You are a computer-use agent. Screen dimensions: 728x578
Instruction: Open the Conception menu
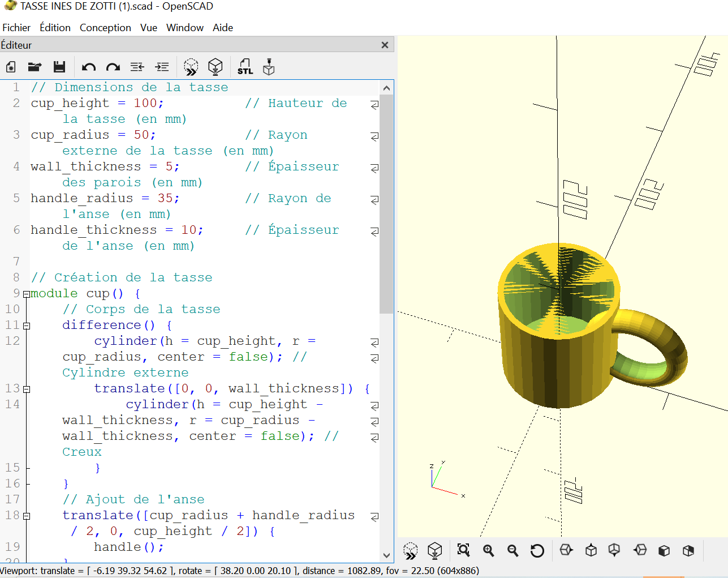click(x=105, y=28)
